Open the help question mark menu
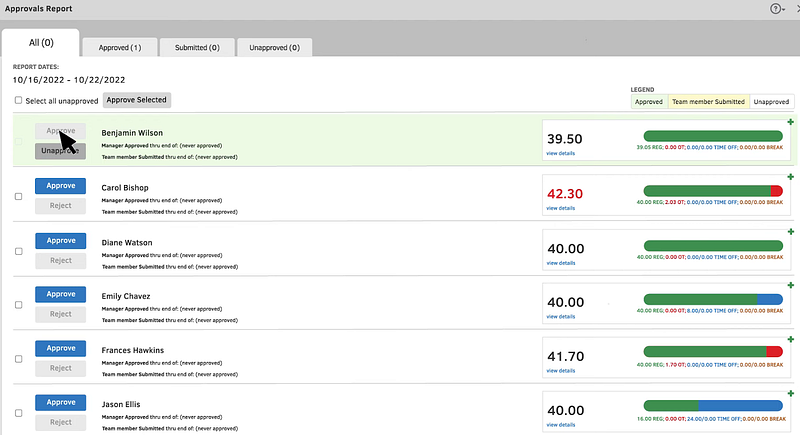This screenshot has width=800, height=435. click(x=775, y=8)
